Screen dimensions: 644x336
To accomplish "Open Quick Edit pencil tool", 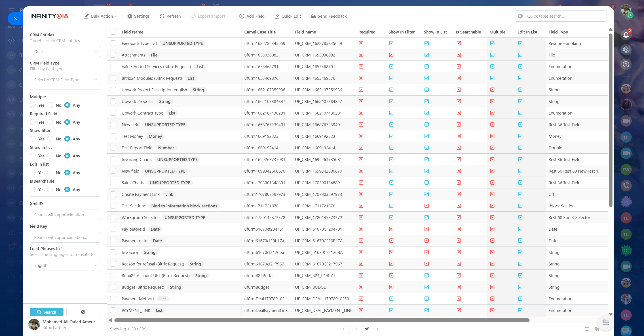I will (277, 16).
